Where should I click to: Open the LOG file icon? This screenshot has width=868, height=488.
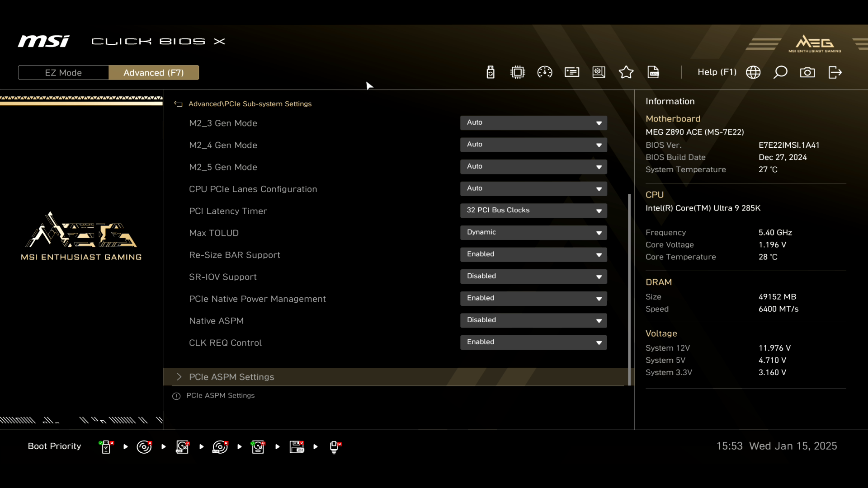point(653,72)
